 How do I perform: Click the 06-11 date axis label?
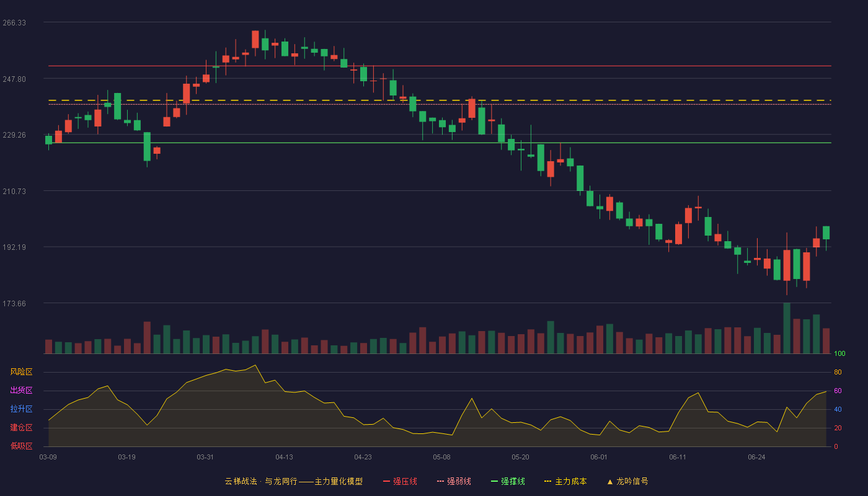click(678, 457)
